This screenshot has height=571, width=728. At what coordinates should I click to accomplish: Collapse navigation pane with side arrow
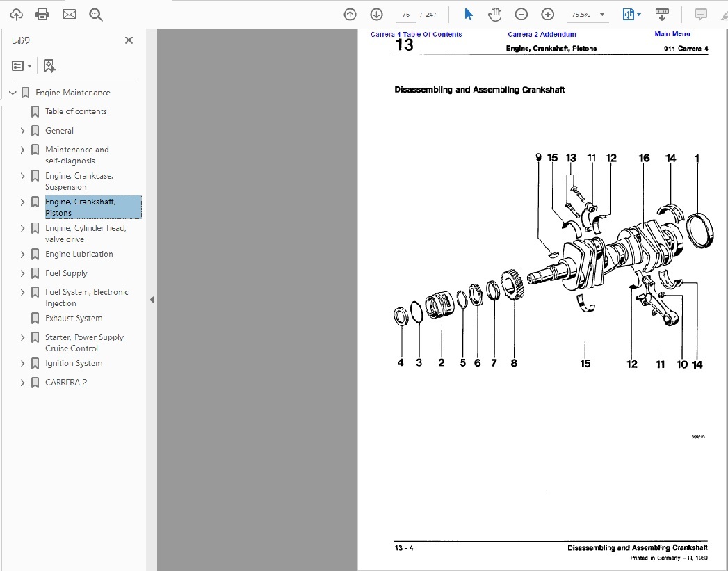152,300
